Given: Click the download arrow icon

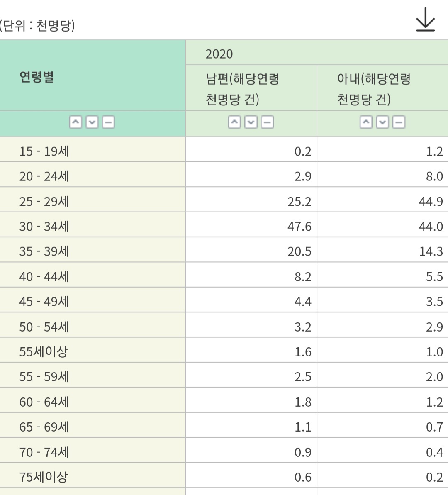Looking at the screenshot, I should pos(425,20).
